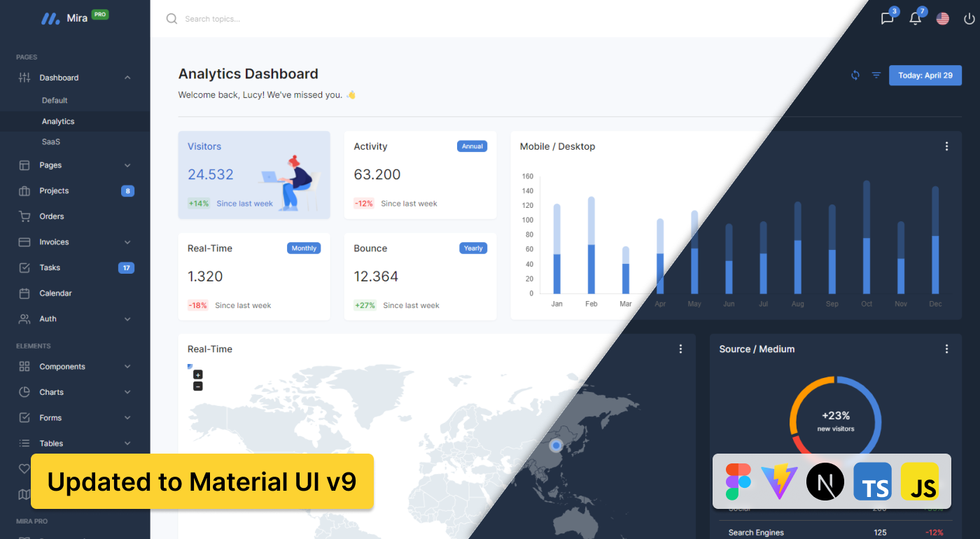Open language selector US flag

943,19
